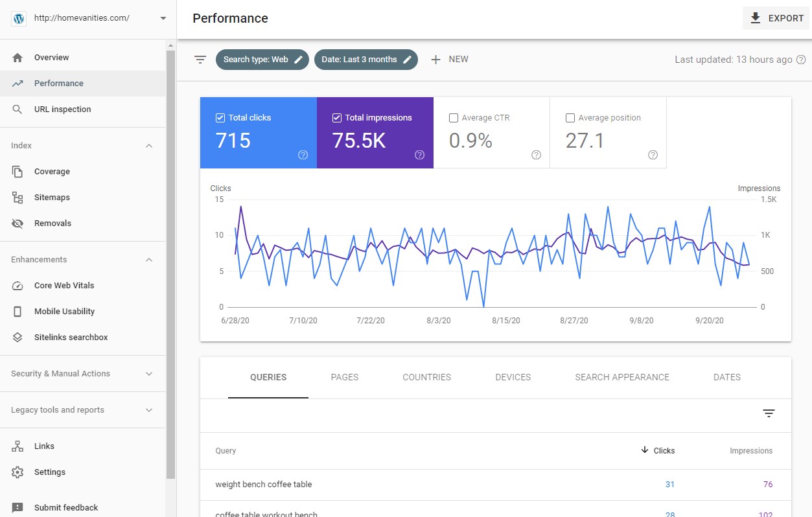
Task: Open the DEVICES tab
Action: tap(513, 377)
